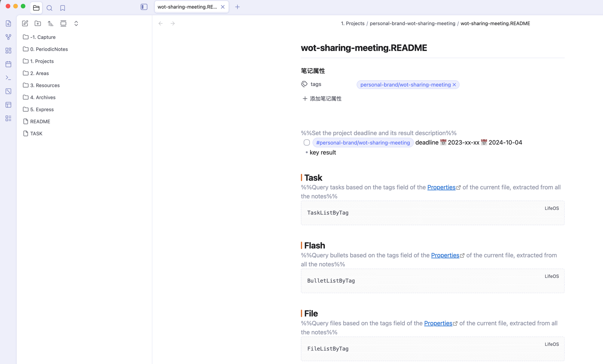603x364 pixels.
Task: Click the dice random note icon
Action: (x=8, y=91)
